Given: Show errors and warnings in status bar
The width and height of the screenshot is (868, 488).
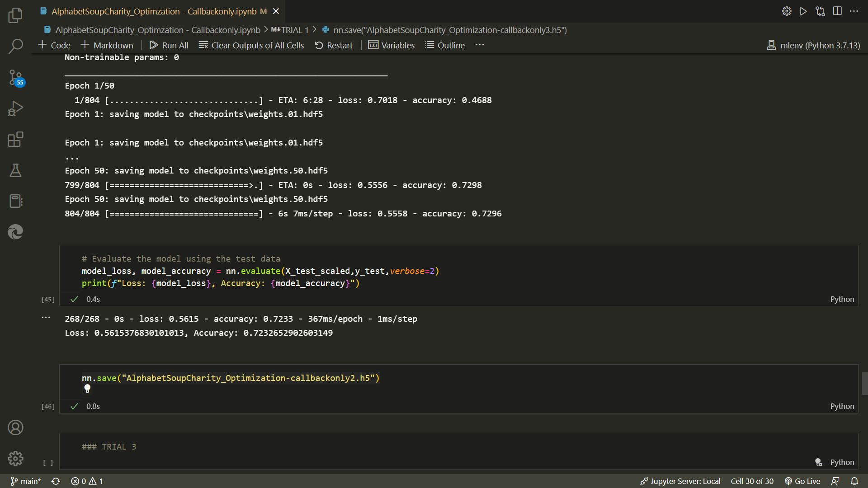Looking at the screenshot, I should pyautogui.click(x=87, y=481).
